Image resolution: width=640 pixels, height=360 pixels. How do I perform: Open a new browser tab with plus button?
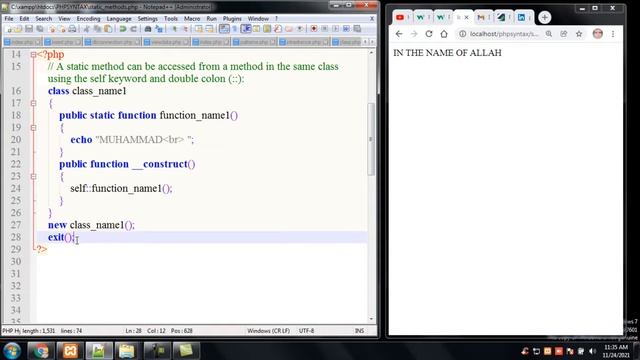click(x=544, y=18)
